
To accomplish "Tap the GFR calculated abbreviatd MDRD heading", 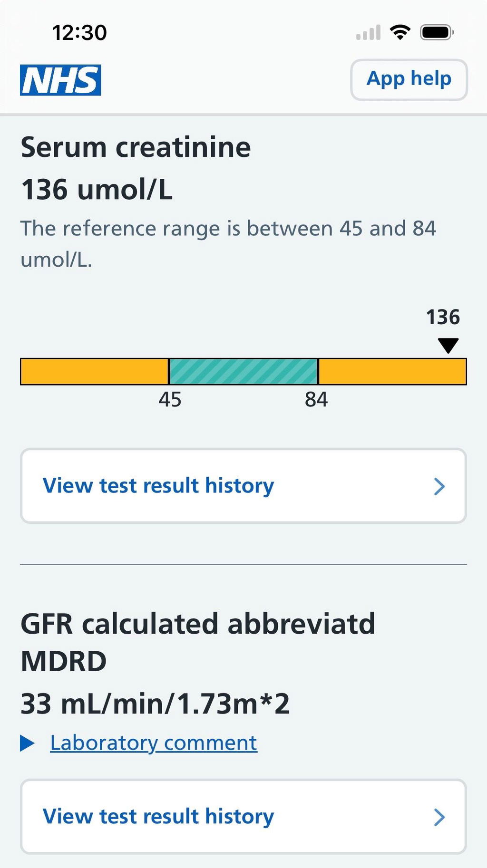I will (x=198, y=642).
